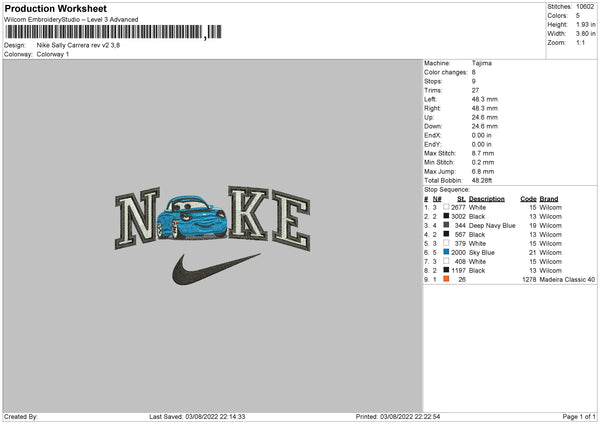Click the Machine value 'Tajima'
This screenshot has height=424, width=600.
[482, 63]
